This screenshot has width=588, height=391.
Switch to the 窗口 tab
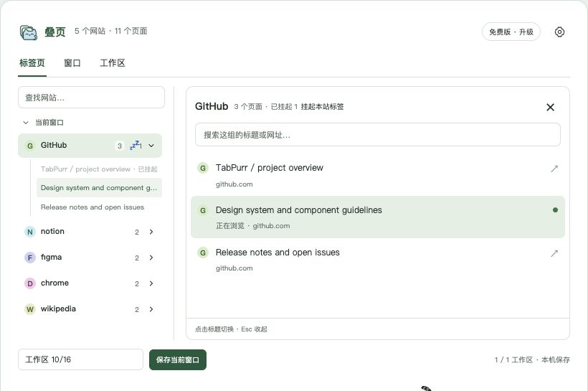72,63
